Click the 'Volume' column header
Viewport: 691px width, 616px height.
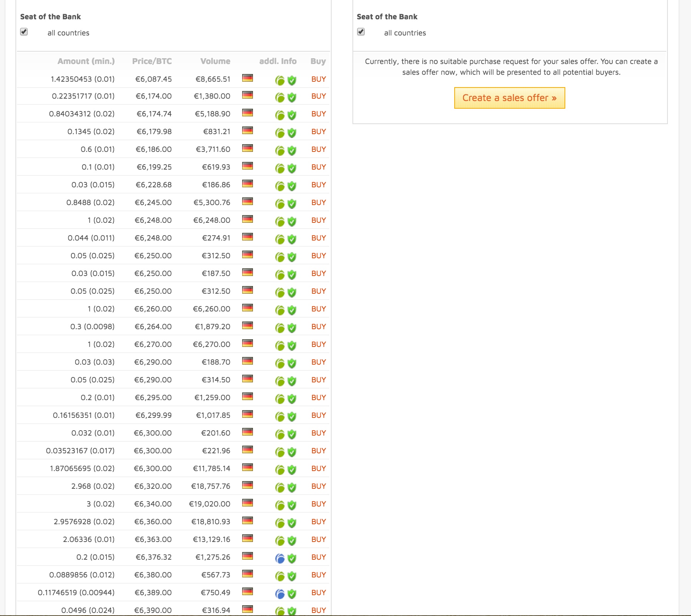(215, 61)
